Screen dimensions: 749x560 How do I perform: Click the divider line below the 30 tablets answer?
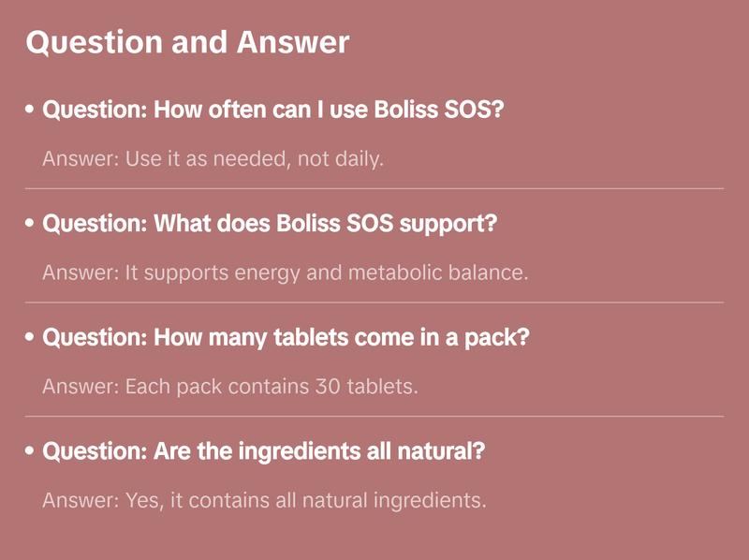pos(374,416)
